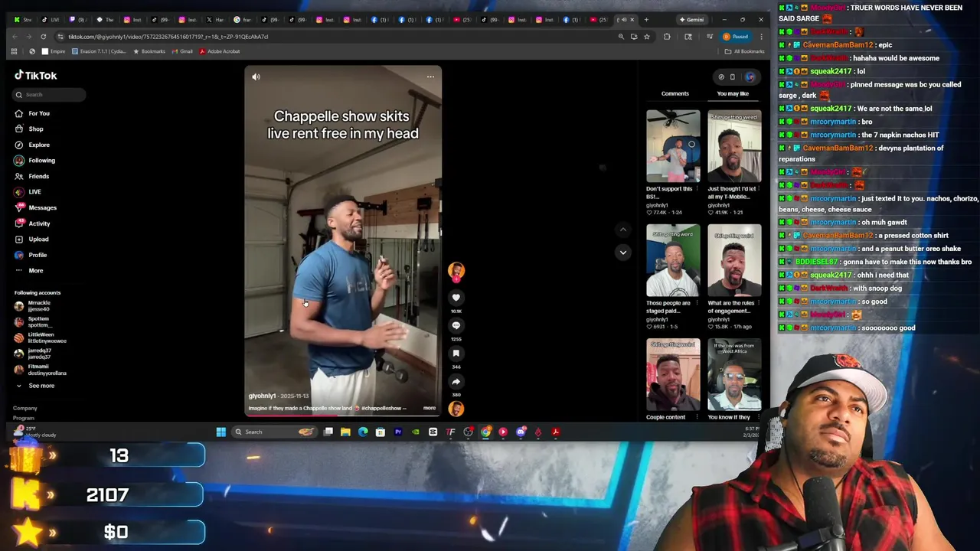Screen dimensions: 980x551
Task: Open the TikTok Shop page
Action: click(29, 129)
